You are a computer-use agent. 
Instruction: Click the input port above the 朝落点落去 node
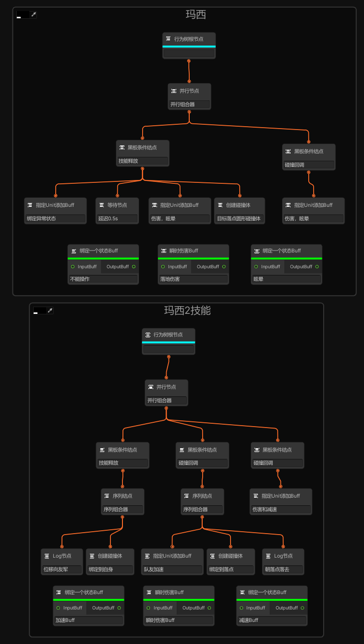[x=283, y=546]
